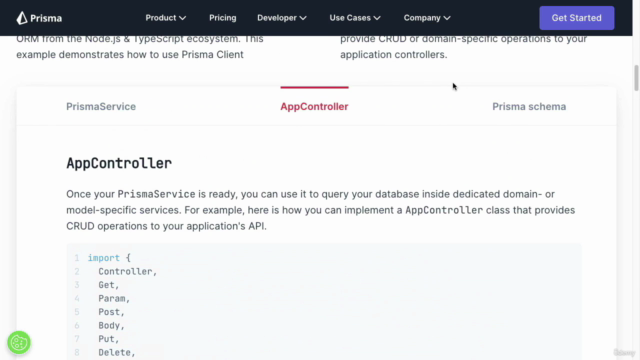
Task: Click the Prisma wordmark in navbar
Action: click(x=46, y=18)
